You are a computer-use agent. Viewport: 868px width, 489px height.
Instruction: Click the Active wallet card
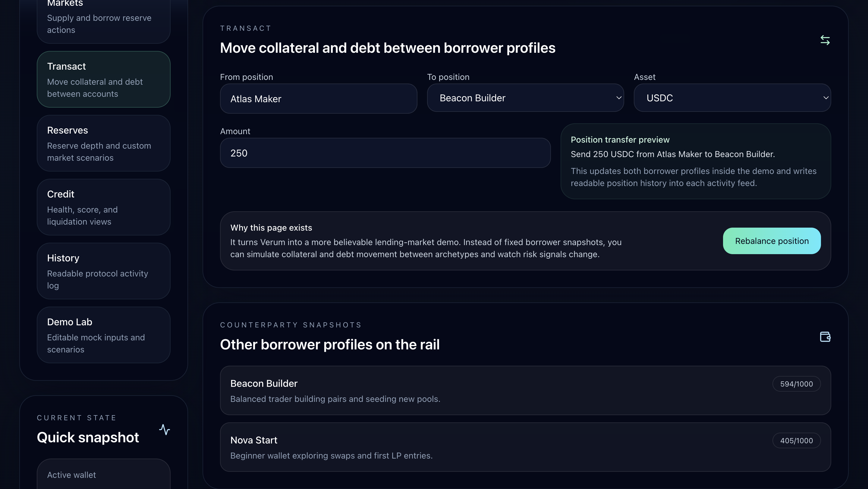coord(103,475)
